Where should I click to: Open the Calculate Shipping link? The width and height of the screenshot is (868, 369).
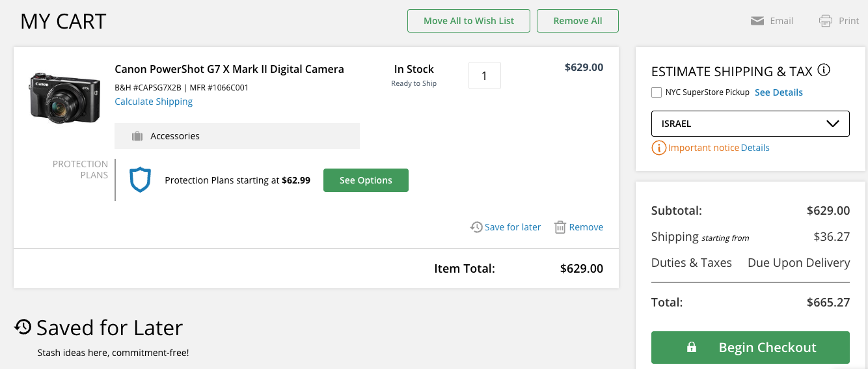tap(154, 102)
